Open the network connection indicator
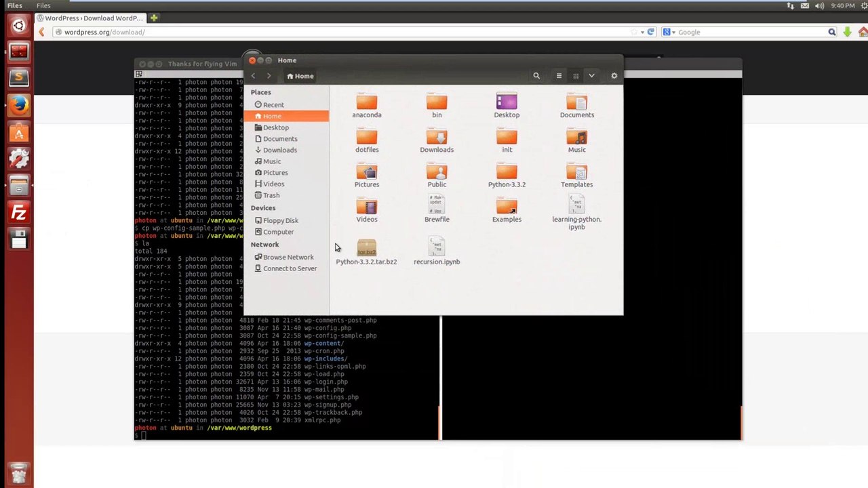 [x=791, y=5]
